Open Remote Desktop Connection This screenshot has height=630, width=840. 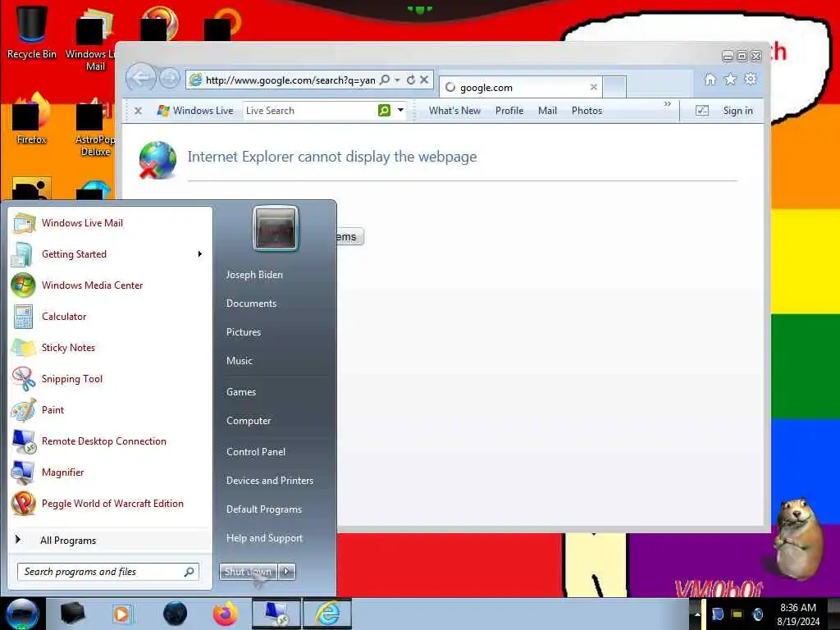(x=111, y=441)
